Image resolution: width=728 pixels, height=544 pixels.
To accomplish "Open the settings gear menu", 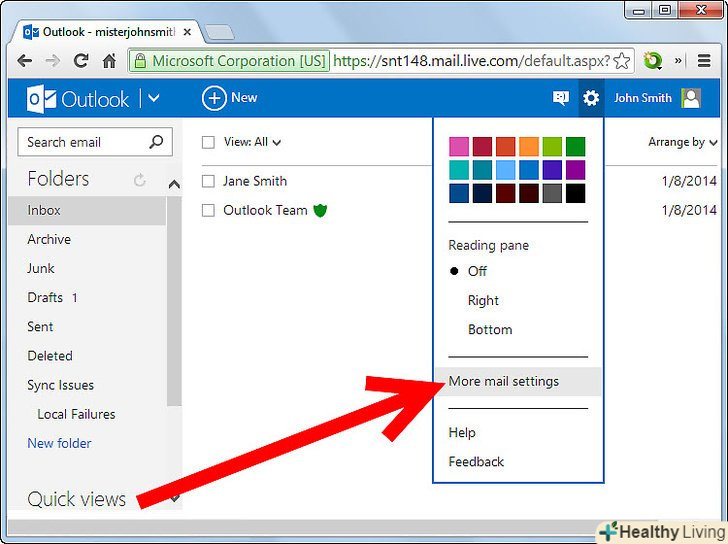I will point(591,98).
